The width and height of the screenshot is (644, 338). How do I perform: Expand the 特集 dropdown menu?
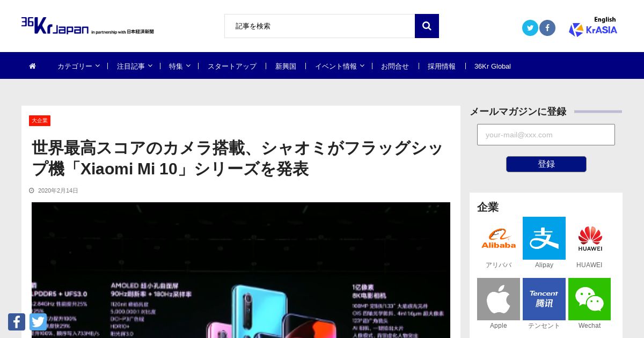179,66
